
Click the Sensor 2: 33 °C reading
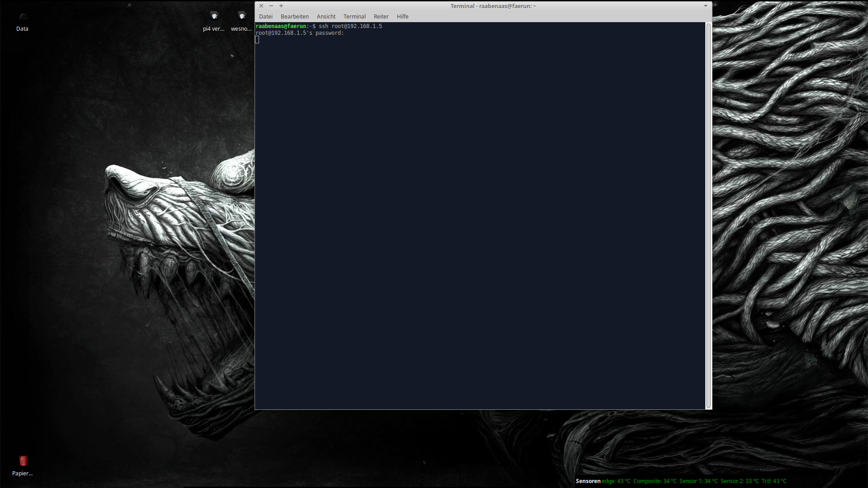pyautogui.click(x=740, y=481)
